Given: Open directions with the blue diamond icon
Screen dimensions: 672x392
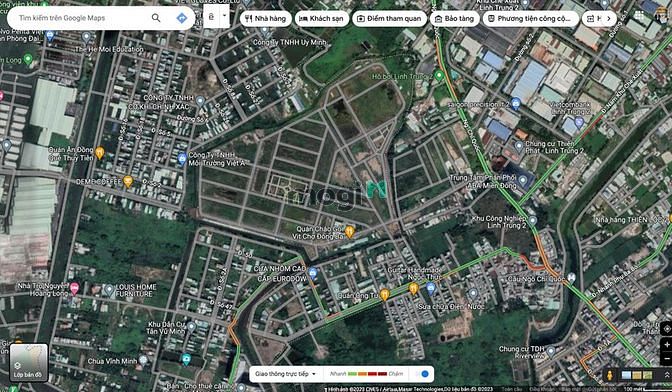Looking at the screenshot, I should [x=182, y=18].
